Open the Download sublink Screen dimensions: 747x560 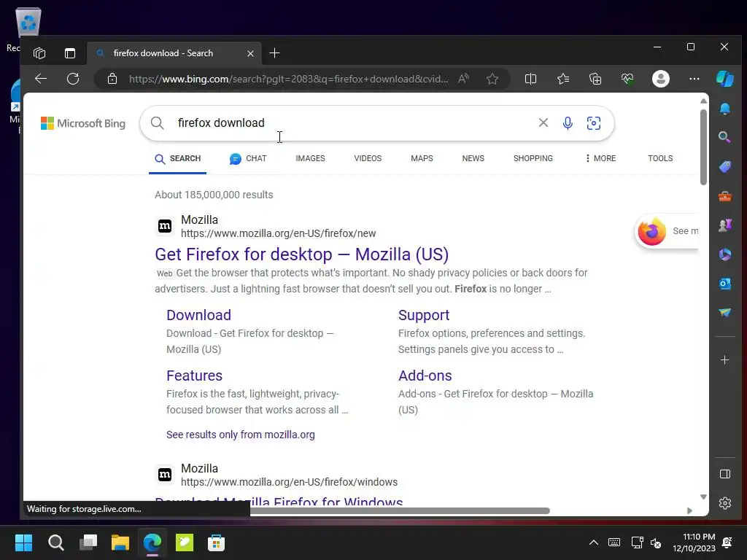198,315
